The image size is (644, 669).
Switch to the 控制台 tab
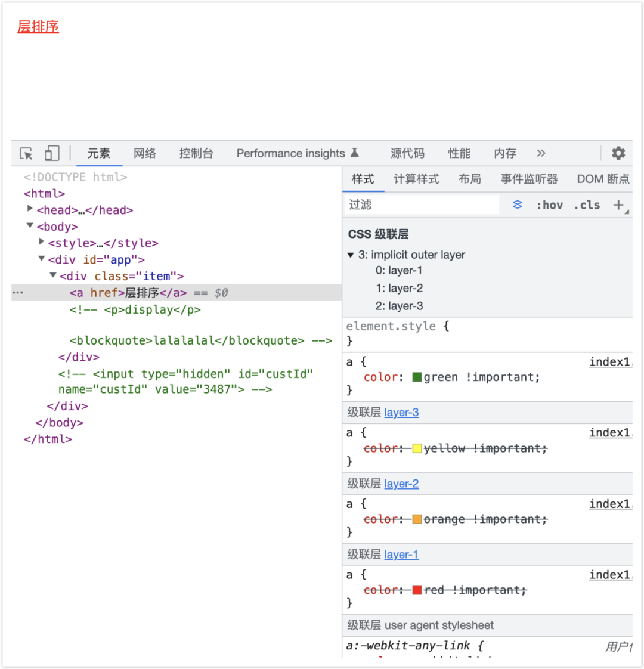[x=196, y=153]
